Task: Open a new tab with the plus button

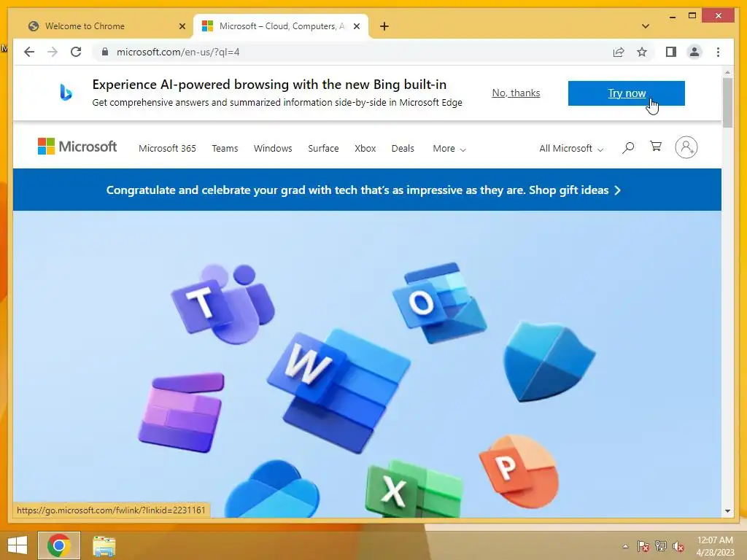Action: point(384,26)
